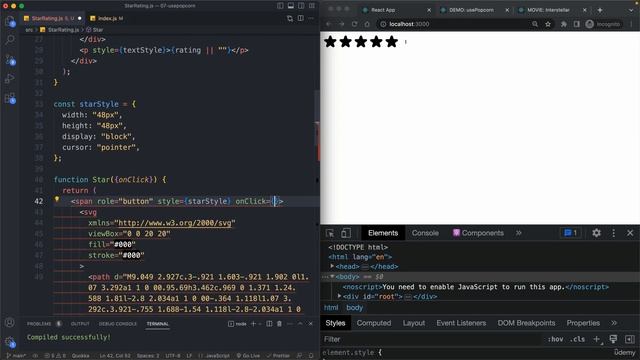Toggle computed styles sidebar in Styles pane

click(x=630, y=339)
